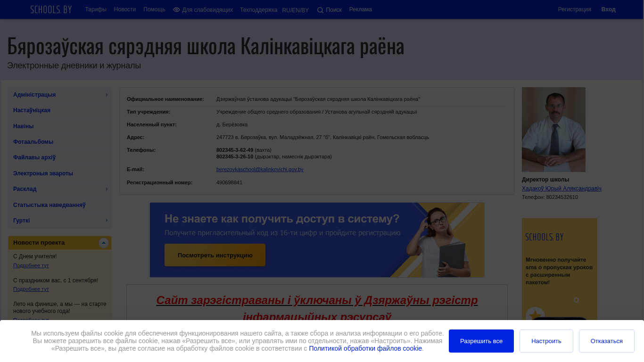This screenshot has width=644, height=362.
Task: Expand the Гурткі submenu arrow
Action: click(107, 221)
